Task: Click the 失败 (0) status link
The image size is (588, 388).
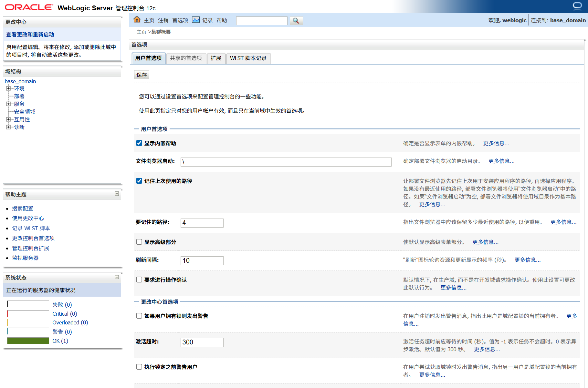Action: tap(62, 305)
